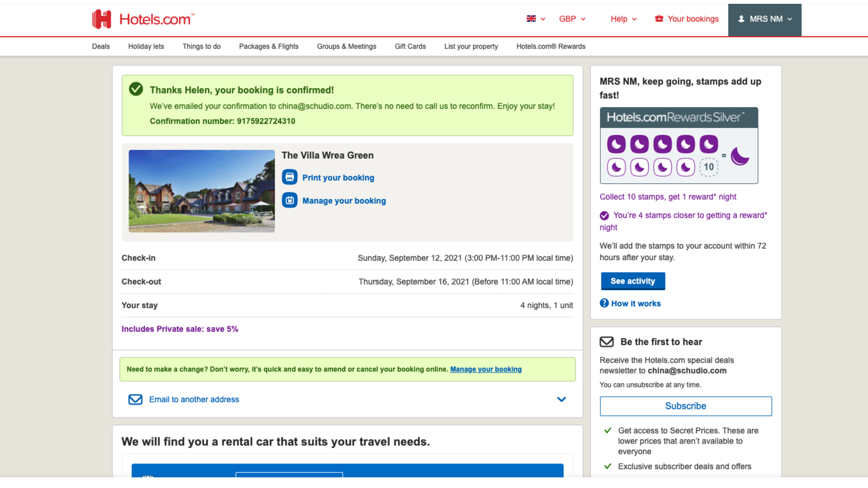Image resolution: width=868 pixels, height=488 pixels.
Task: Follow the Manage your booking link in green banner
Action: coord(486,369)
